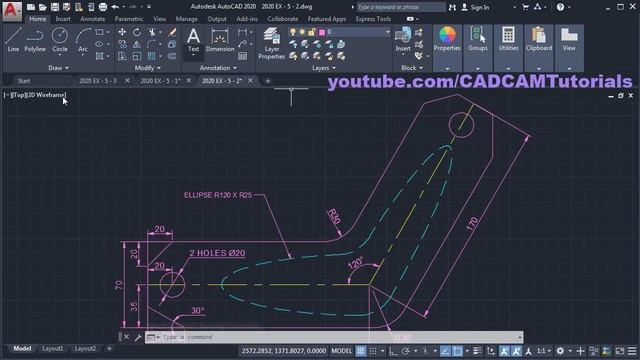Click the Copy tool icon

coord(122,44)
